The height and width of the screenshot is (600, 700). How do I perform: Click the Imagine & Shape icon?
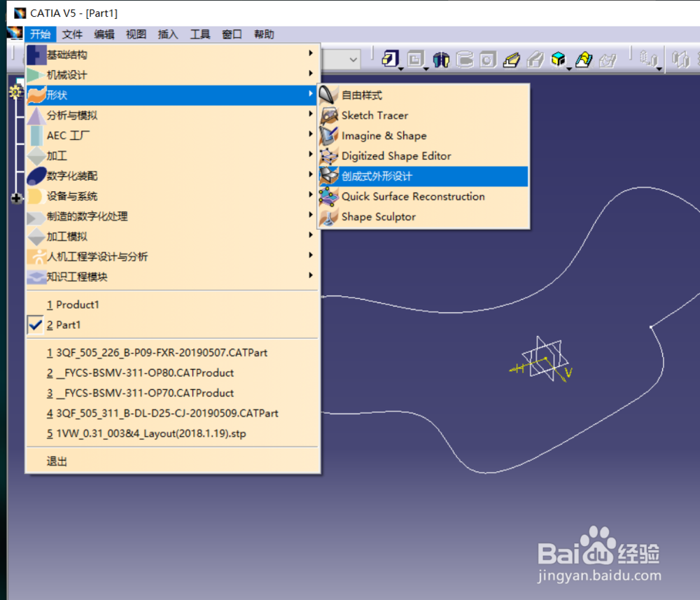[x=329, y=135]
